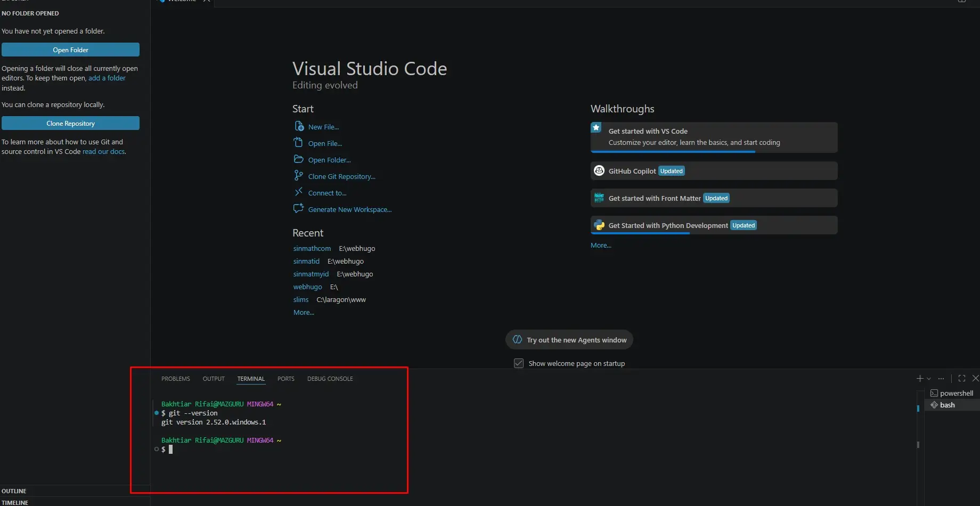Open the read our docs link

click(104, 151)
